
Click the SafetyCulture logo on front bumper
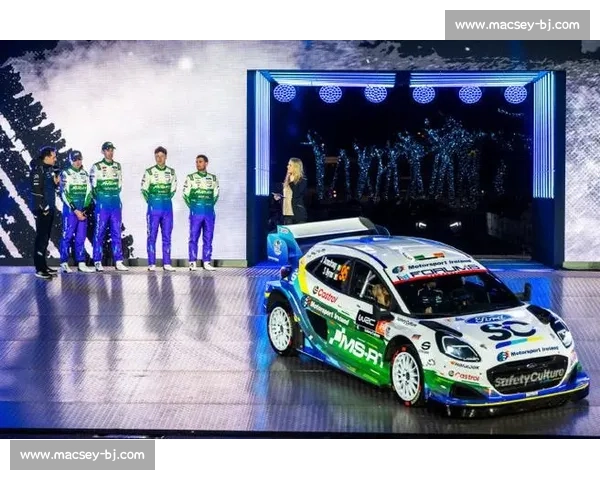(x=530, y=377)
